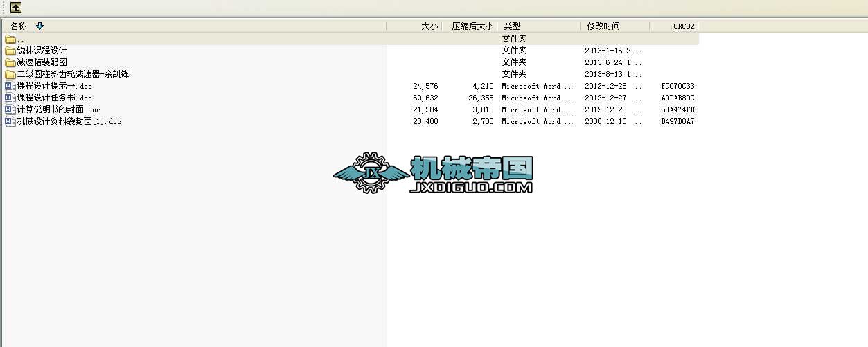Click the 名称 sort direction arrow
This screenshot has width=868, height=347.
click(x=39, y=26)
